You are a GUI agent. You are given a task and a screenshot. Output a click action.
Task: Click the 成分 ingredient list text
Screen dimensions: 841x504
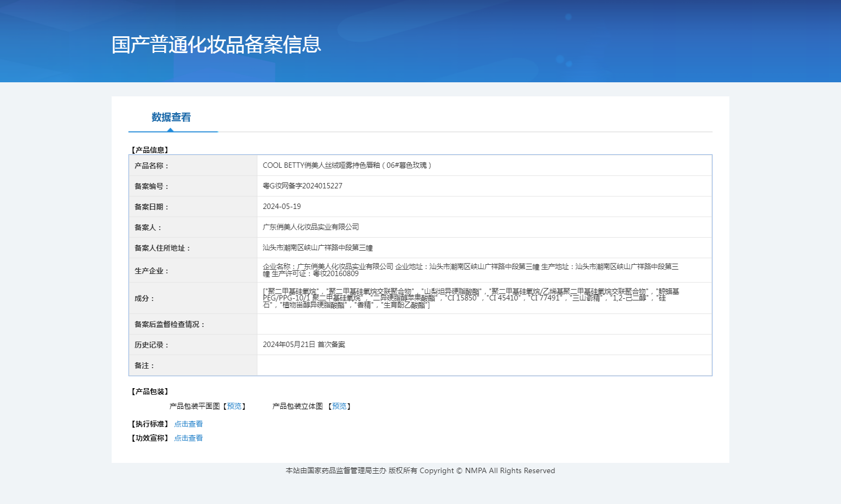click(x=470, y=298)
